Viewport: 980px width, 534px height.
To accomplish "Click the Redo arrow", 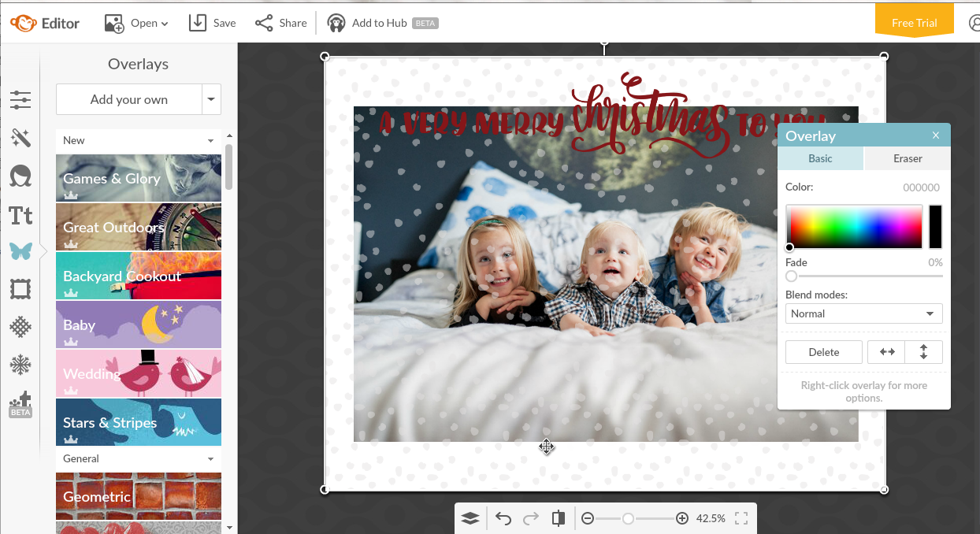I will pos(531,518).
